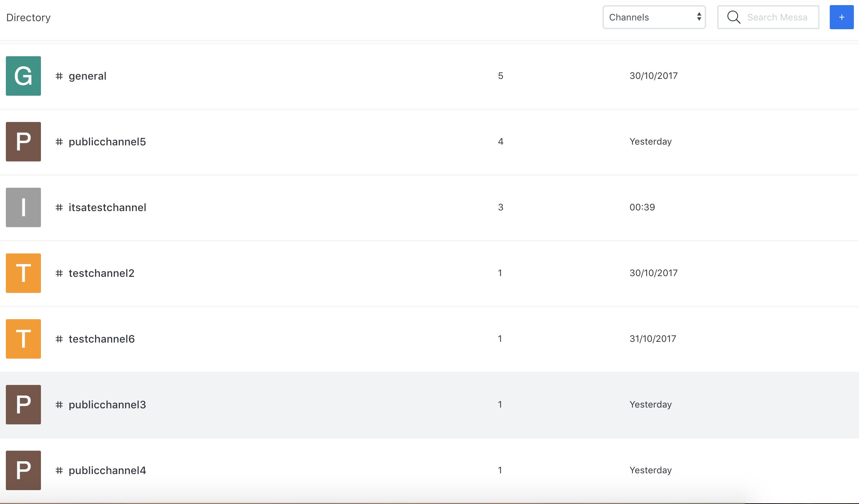Screen dimensions: 859x504
Task: Open the publicchannel5 channel name
Action: tap(107, 142)
